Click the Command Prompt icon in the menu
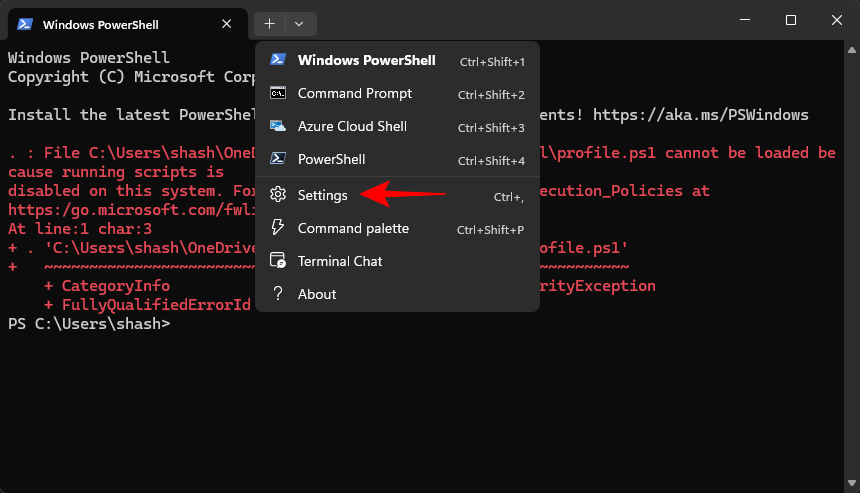860x493 pixels. pos(279,93)
